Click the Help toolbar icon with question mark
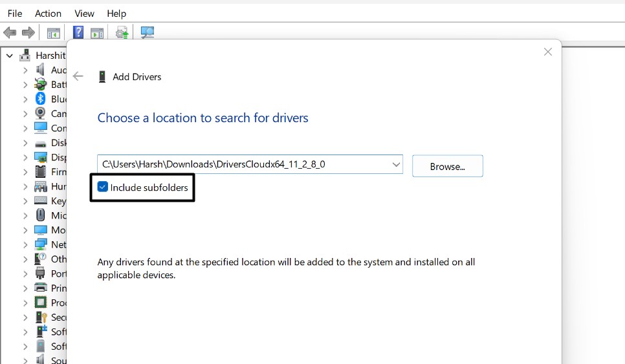This screenshot has height=364, width=625. [78, 32]
